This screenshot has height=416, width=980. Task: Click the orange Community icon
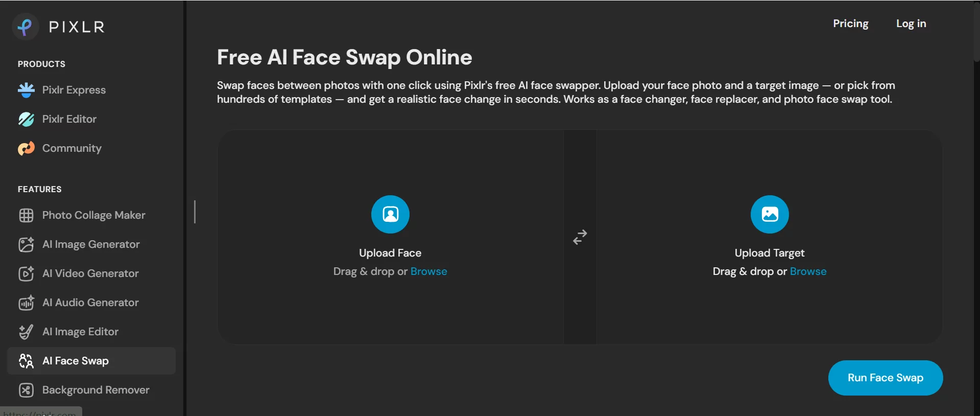[x=26, y=148]
